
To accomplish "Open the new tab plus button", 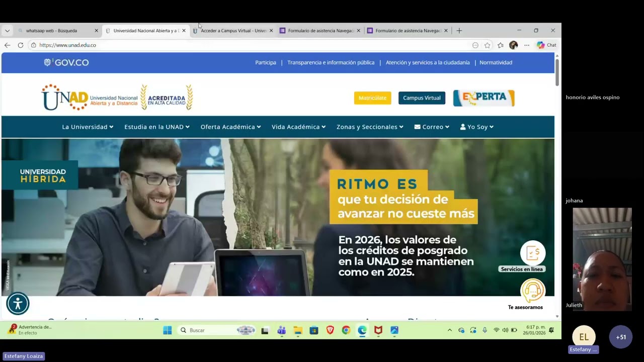I will 459,31.
